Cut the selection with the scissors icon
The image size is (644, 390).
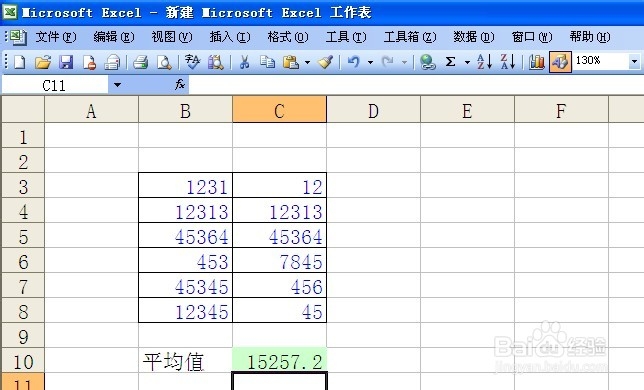[x=244, y=62]
